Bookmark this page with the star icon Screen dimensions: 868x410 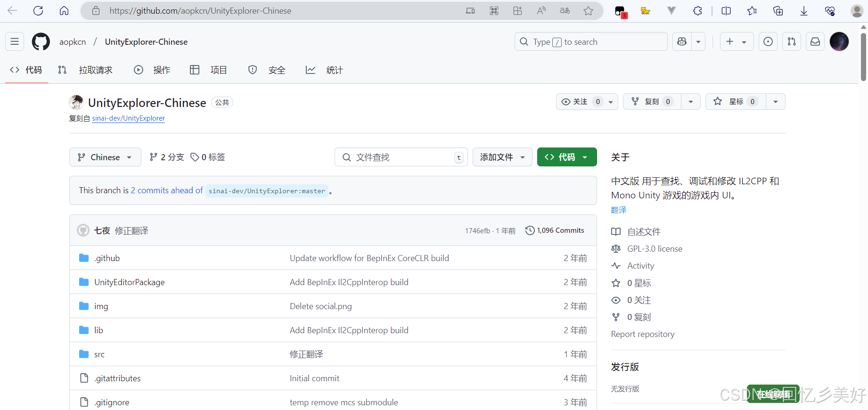point(588,11)
